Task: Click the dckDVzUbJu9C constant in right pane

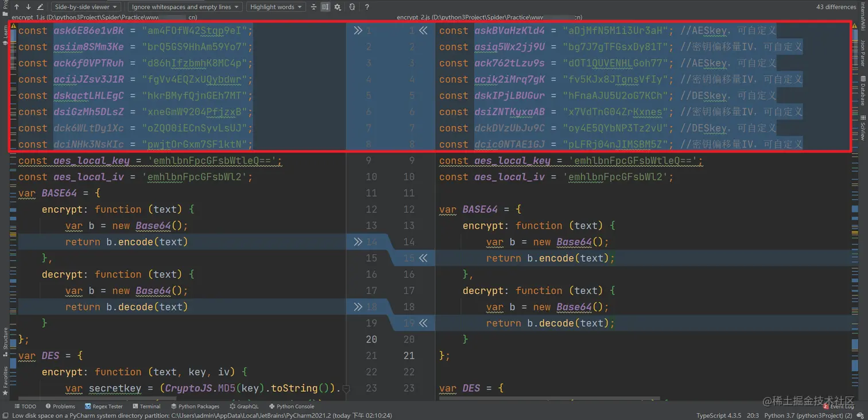Action: click(509, 128)
